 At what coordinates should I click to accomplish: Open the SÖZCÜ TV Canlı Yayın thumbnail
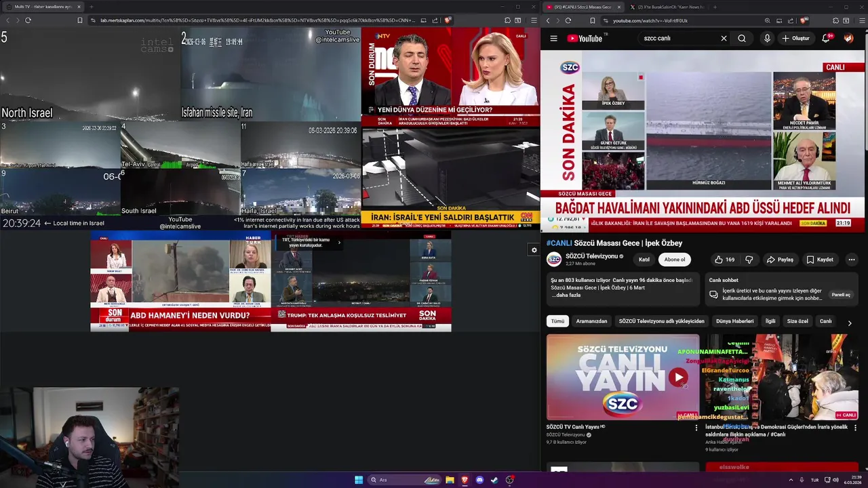coord(623,377)
